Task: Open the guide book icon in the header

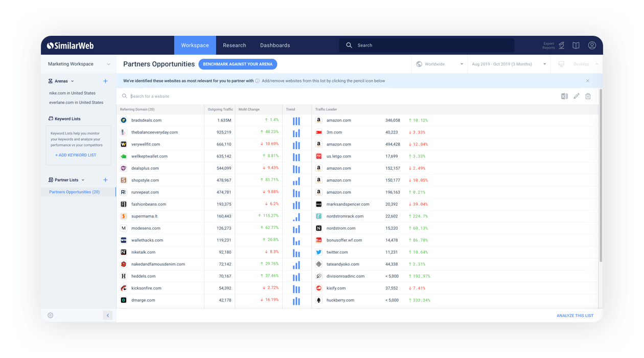Action: (x=576, y=45)
